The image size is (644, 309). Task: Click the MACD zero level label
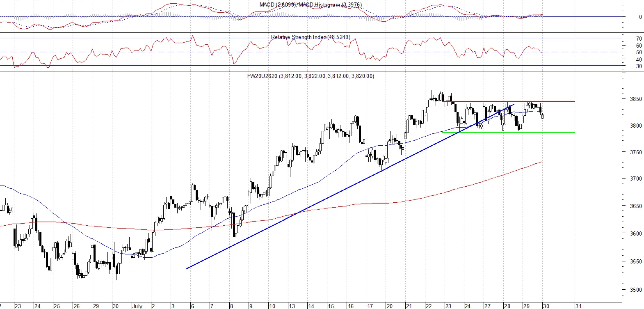pyautogui.click(x=640, y=17)
